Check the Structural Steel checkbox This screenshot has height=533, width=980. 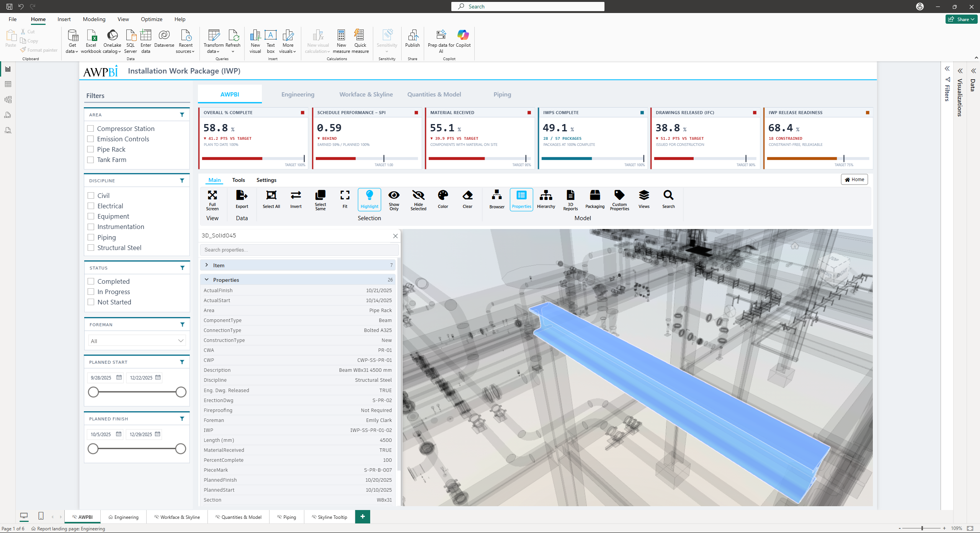click(x=91, y=248)
